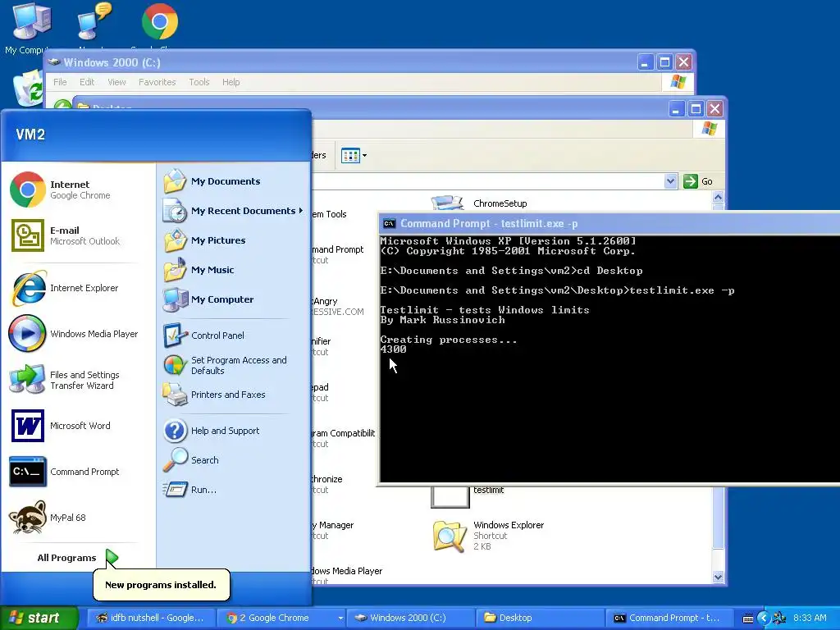Screen dimensions: 840x630
Task: Open Set Program Access and Defaults
Action: pos(233,365)
